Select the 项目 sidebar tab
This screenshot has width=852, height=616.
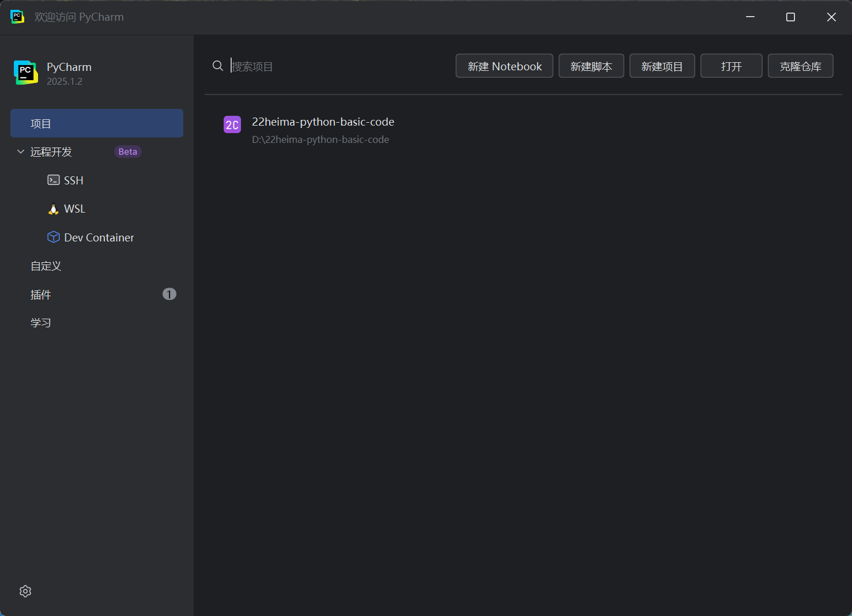click(x=97, y=123)
